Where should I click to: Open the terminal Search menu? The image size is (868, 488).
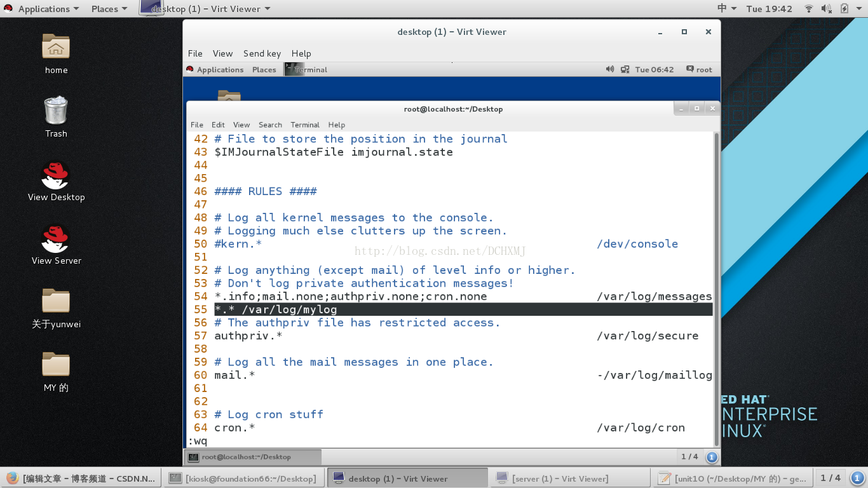click(x=270, y=125)
